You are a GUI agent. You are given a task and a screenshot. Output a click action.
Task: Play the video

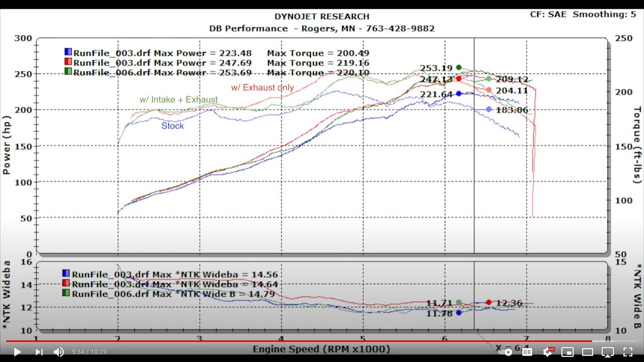click(17, 352)
